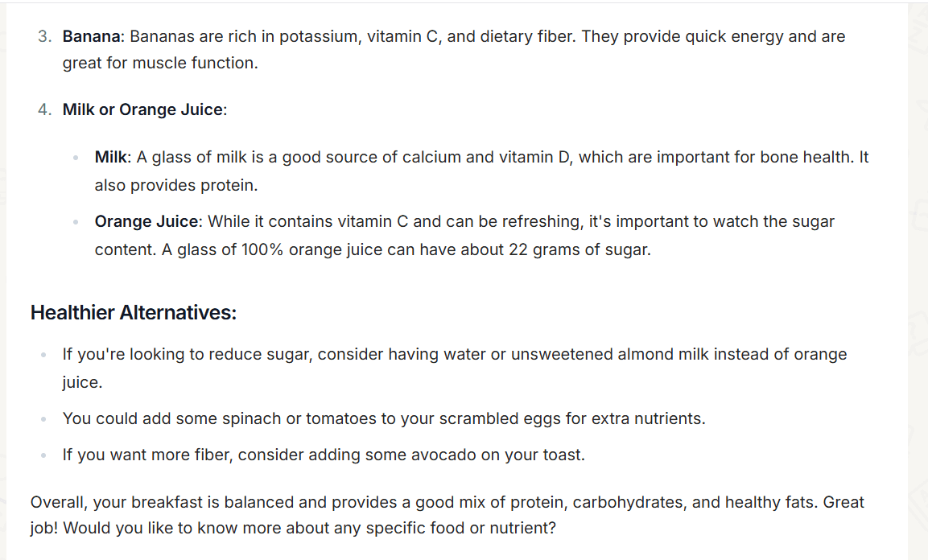
Task: Click the bullet dot before the Orange Juice item
Action: pos(76,222)
